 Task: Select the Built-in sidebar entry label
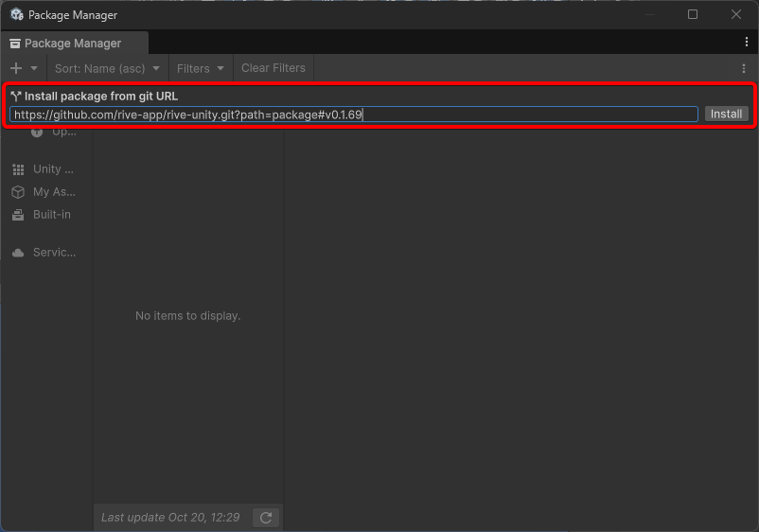pyautogui.click(x=52, y=215)
